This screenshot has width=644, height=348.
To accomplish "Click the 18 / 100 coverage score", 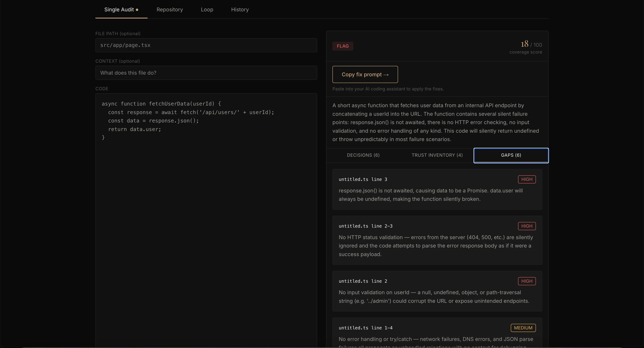I will click(x=531, y=44).
